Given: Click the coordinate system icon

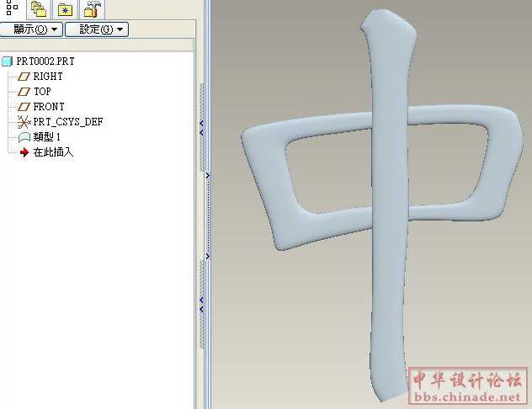Looking at the screenshot, I should pyautogui.click(x=24, y=122).
